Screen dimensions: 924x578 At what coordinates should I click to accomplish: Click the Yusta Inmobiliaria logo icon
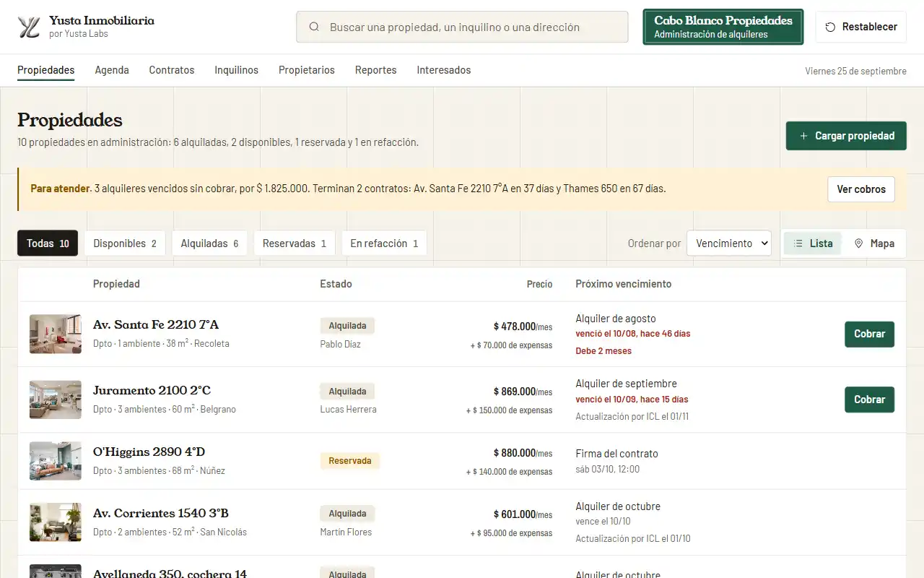point(29,27)
